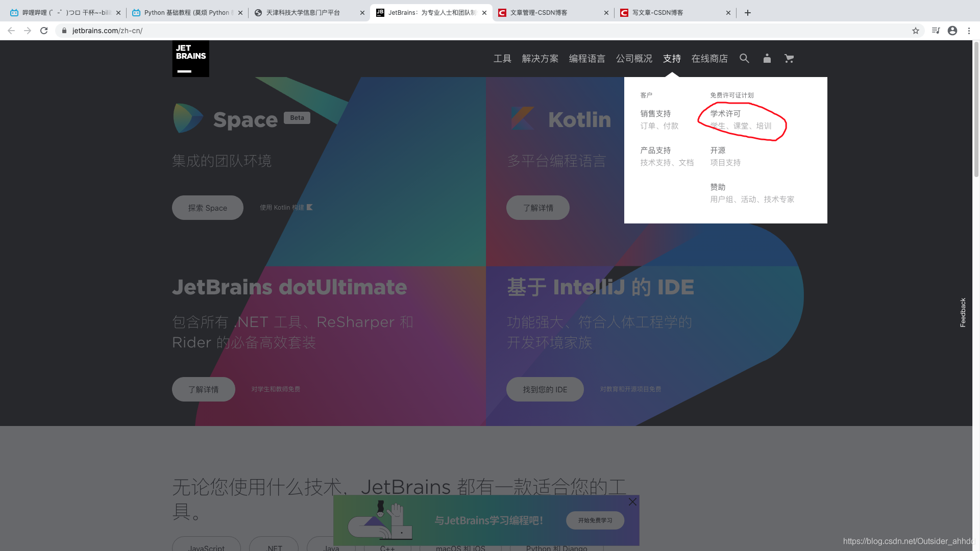Click dotUltimate's 了解详情 button

click(204, 389)
